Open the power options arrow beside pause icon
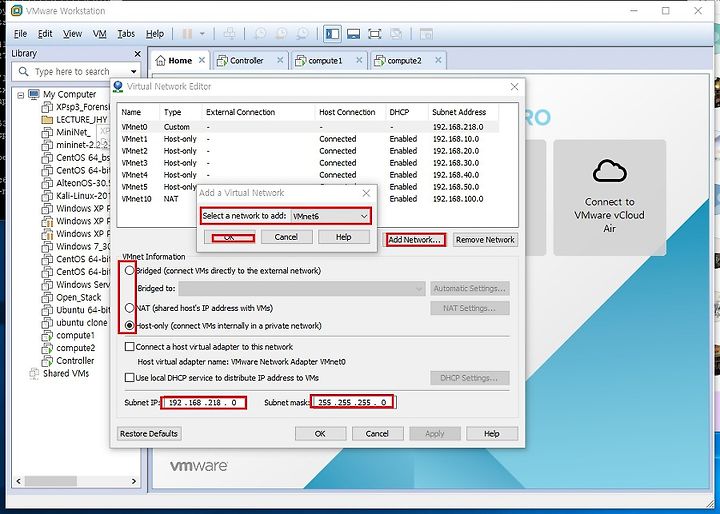 [202, 34]
